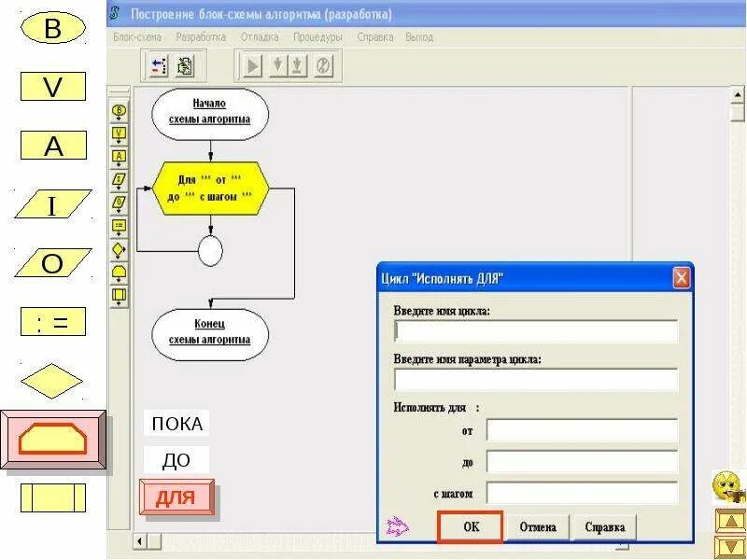
Task: Click the large I input parallelogram
Action: (53, 204)
